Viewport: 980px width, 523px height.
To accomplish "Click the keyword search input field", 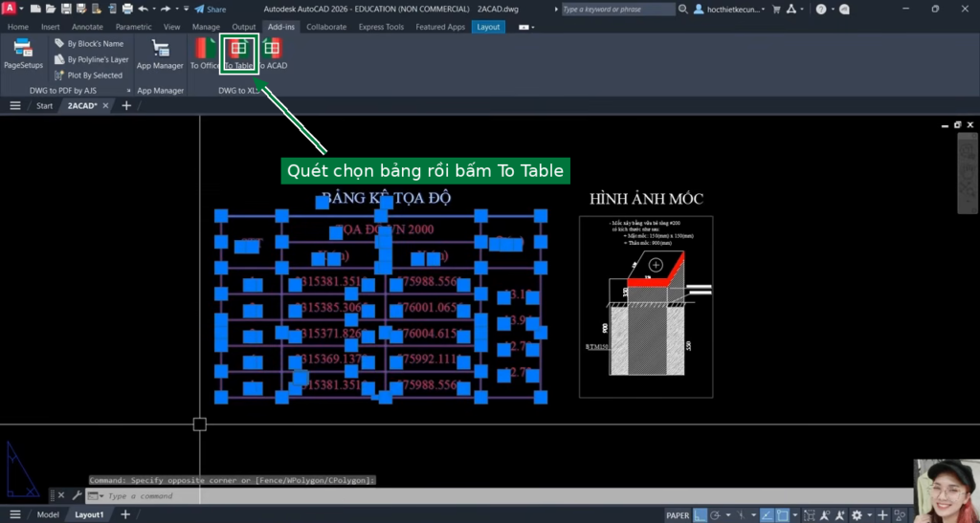I will 617,10.
